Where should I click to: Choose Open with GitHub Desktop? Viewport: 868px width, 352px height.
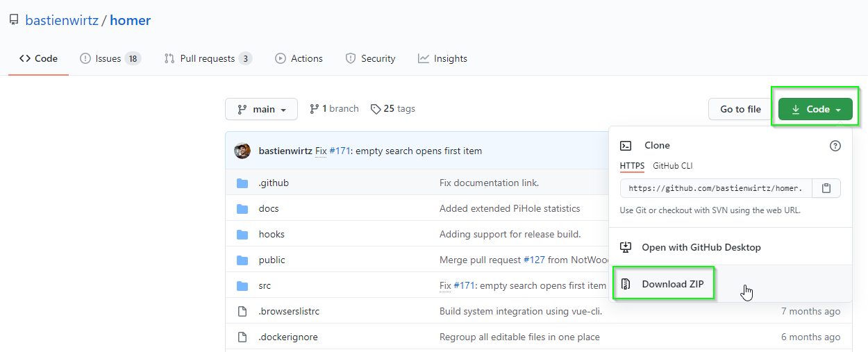(x=731, y=247)
